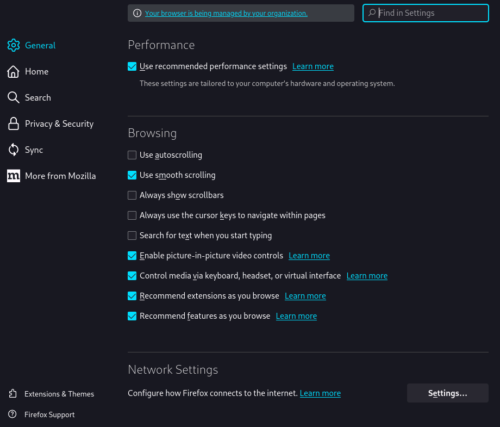Uncheck Use recommended performance settings
Viewport: 500px width, 427px height.
[x=132, y=66]
